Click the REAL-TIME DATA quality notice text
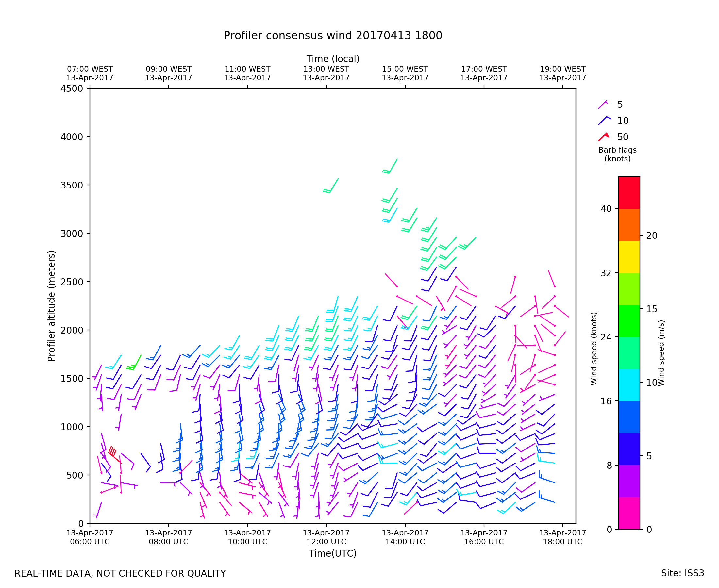719x588 pixels. pyautogui.click(x=120, y=573)
